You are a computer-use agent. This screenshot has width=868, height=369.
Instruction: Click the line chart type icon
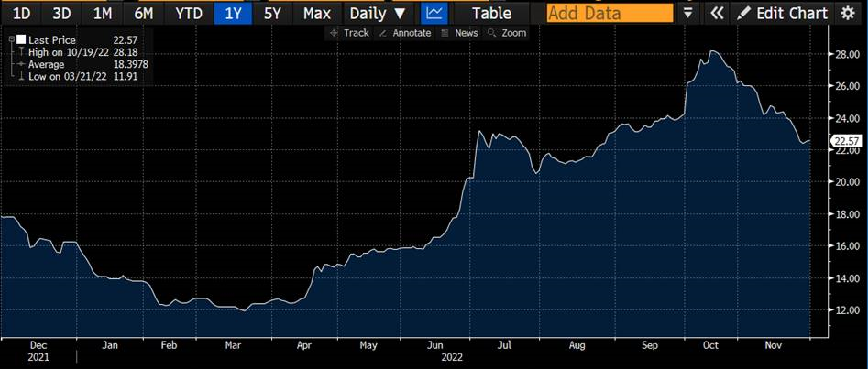coord(434,13)
